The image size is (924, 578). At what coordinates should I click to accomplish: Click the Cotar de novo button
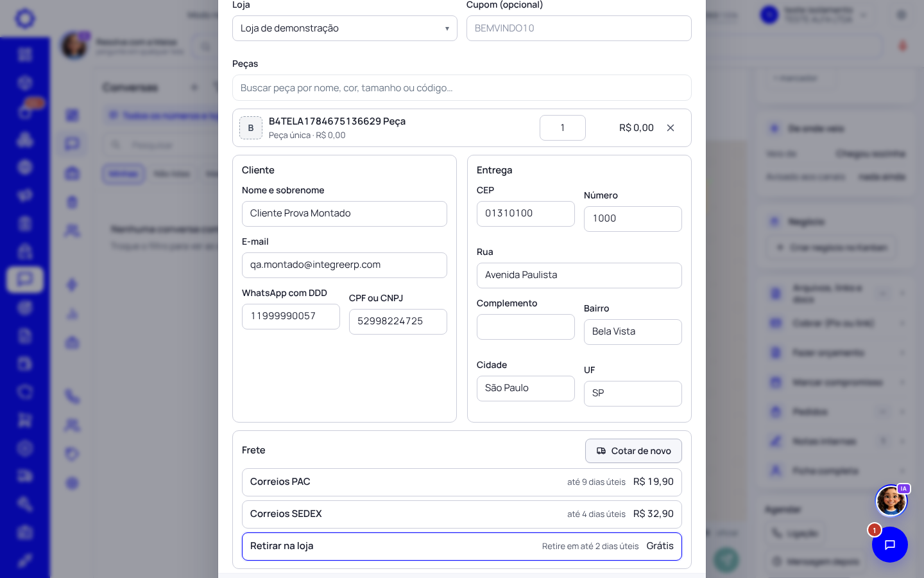click(633, 451)
